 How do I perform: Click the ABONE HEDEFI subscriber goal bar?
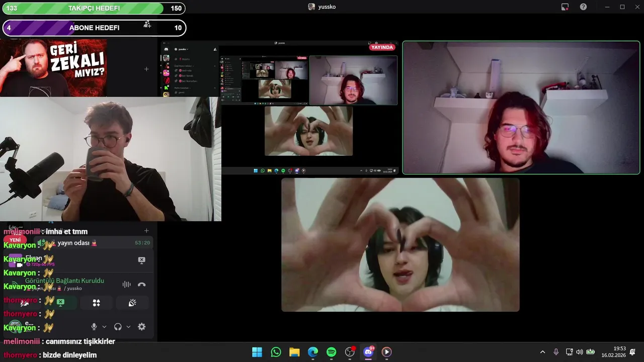(94, 28)
